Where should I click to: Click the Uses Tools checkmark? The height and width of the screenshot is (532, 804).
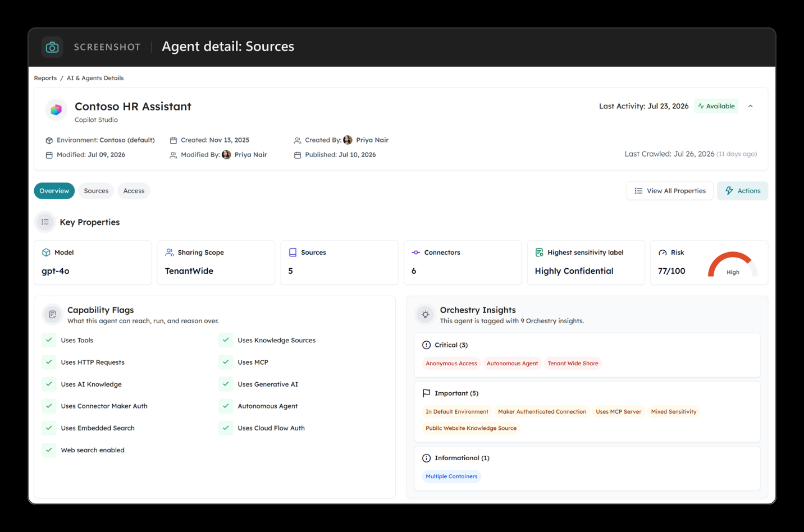[x=49, y=340]
